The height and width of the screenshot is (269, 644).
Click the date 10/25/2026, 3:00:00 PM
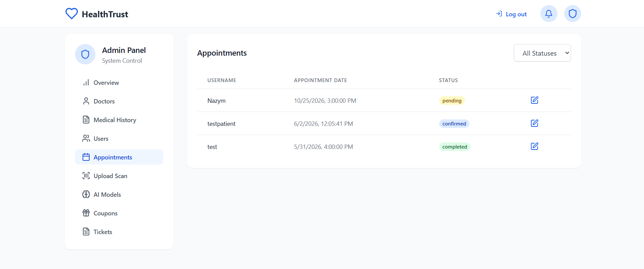[x=325, y=101]
